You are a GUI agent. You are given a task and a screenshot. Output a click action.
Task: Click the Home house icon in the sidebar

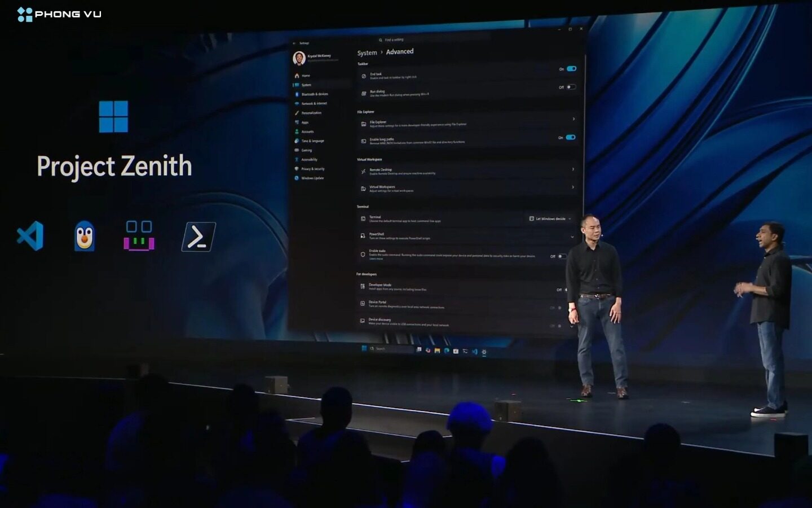[297, 76]
